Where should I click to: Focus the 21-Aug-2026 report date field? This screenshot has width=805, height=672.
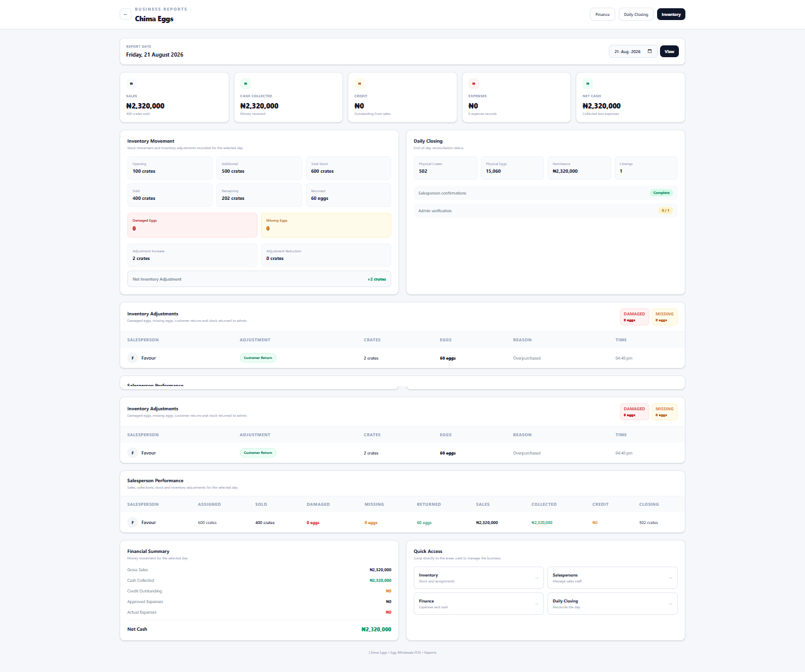tap(633, 51)
